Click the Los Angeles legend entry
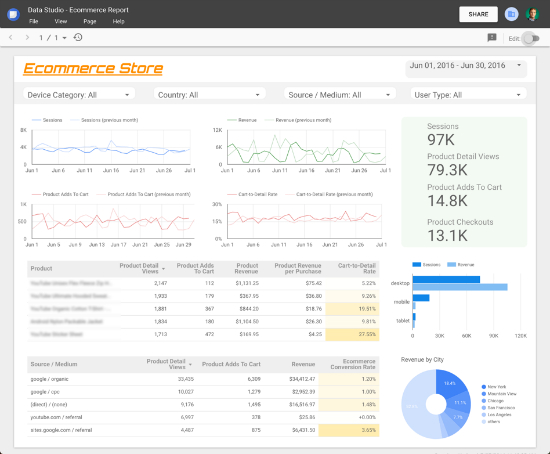Screen dimensions: 550x454 [x=497, y=415]
